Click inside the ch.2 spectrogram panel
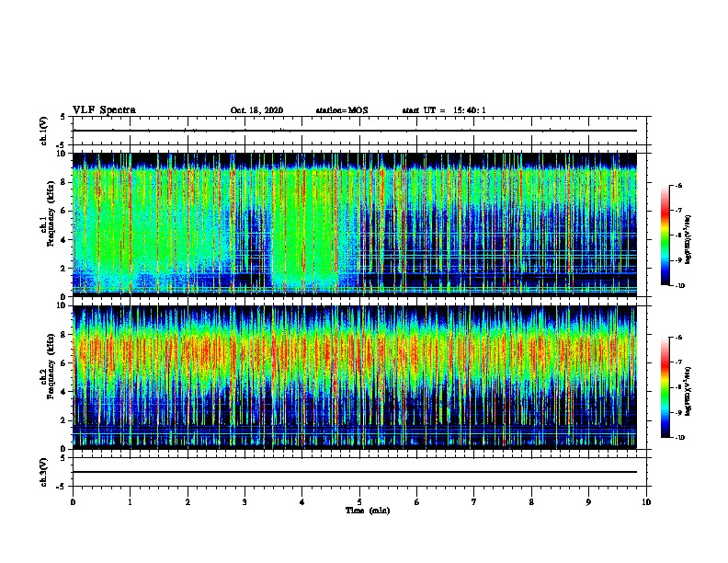 click(355, 377)
